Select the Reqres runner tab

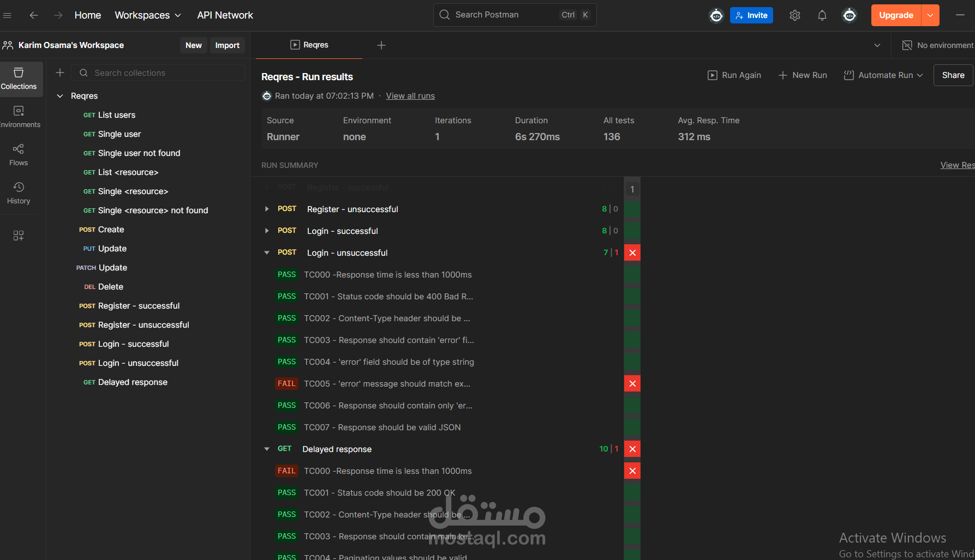point(309,45)
